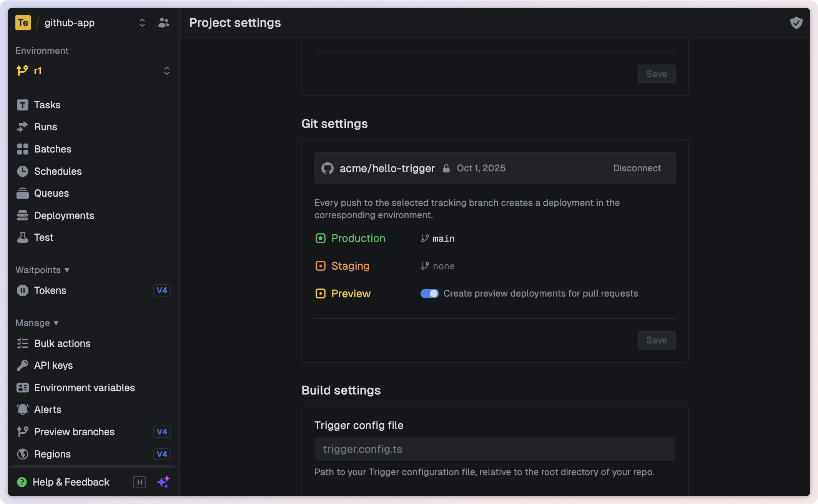Click the members icon beside github-app
This screenshot has height=504, width=818.
pos(163,23)
